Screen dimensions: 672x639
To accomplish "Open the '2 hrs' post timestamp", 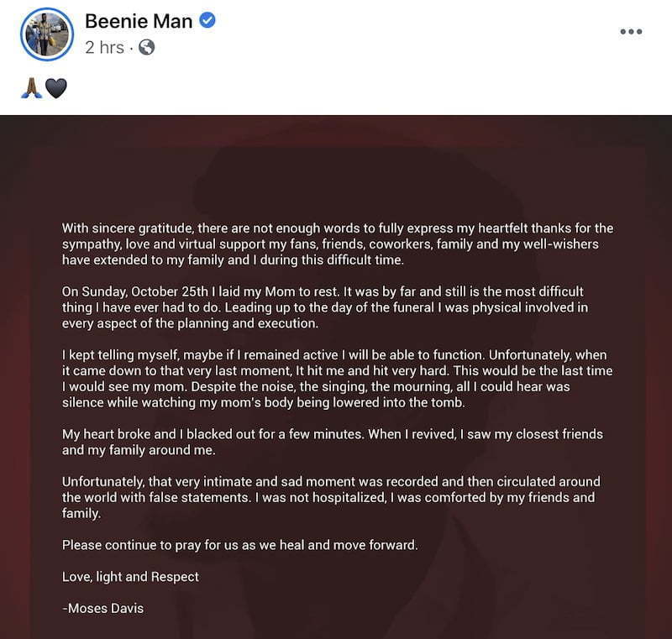I will tap(104, 48).
